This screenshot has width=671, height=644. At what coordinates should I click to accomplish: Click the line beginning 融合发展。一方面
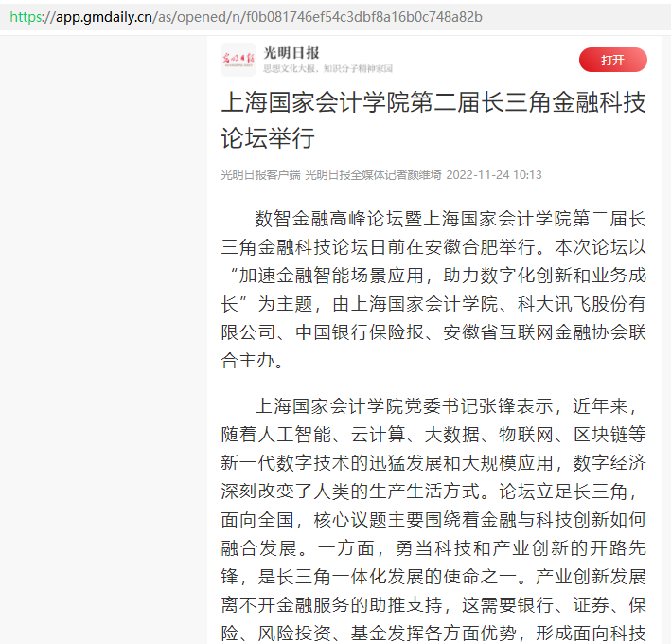coord(433,548)
